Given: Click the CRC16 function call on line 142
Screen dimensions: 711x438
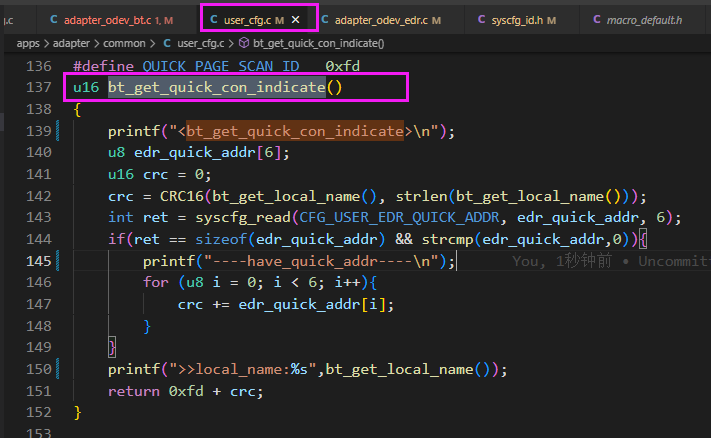Looking at the screenshot, I should (x=181, y=196).
